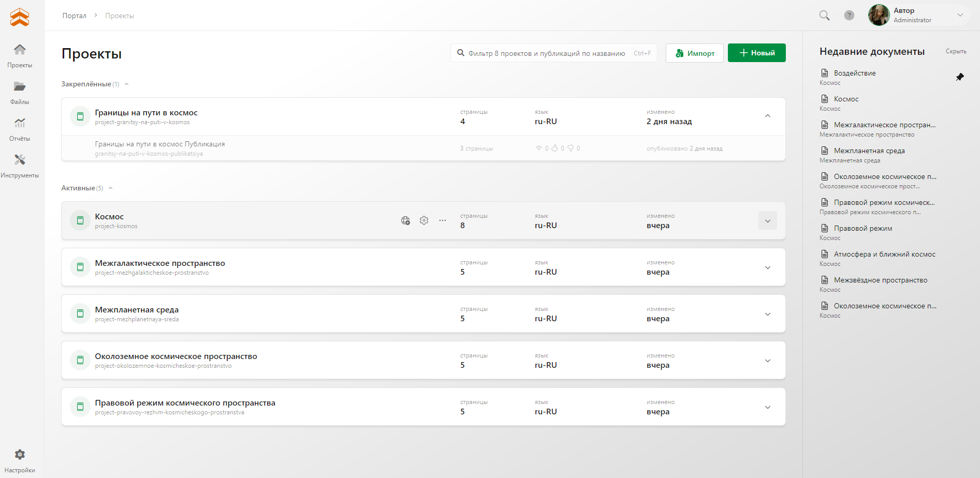Screen dimensions: 980x478
Task: Click the publish globe icon for Космос
Action: click(x=405, y=221)
